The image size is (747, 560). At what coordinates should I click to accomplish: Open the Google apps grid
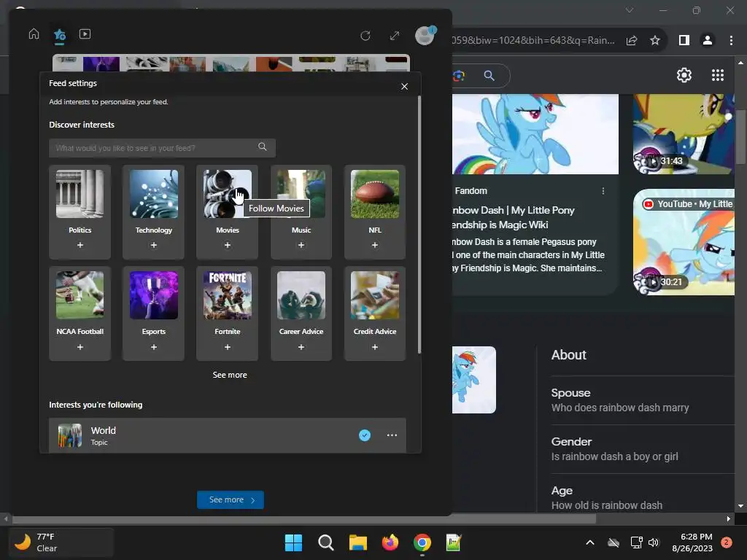(718, 75)
